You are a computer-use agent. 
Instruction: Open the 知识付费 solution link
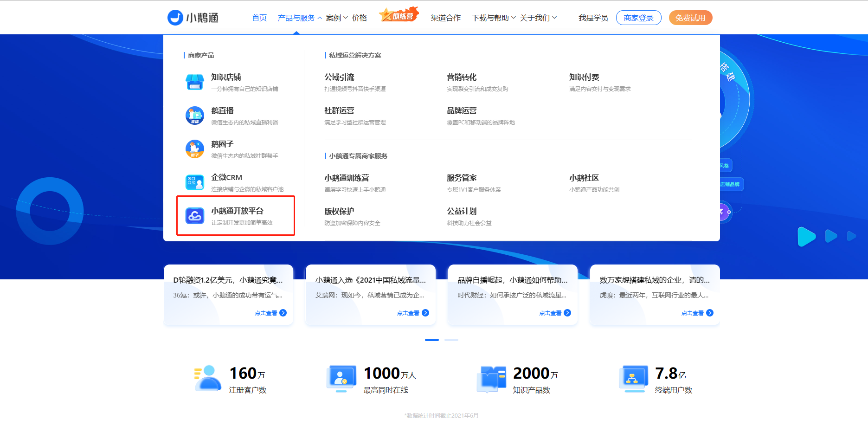[584, 77]
